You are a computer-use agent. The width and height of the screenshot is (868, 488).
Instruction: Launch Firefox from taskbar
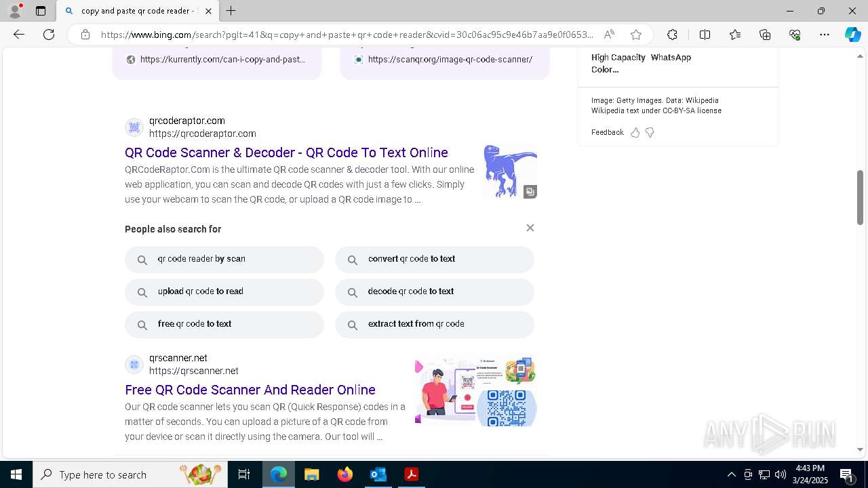(x=345, y=474)
